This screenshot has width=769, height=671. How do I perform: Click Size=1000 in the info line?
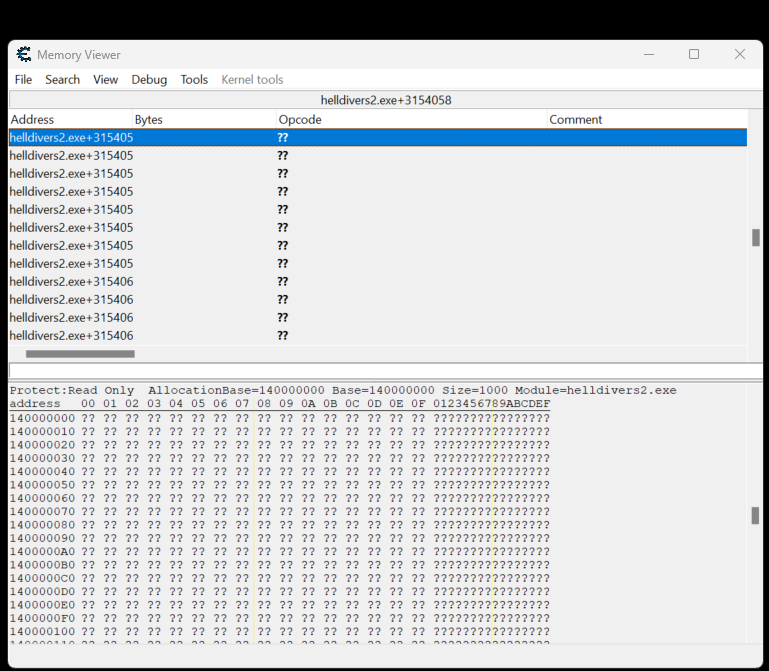[475, 390]
